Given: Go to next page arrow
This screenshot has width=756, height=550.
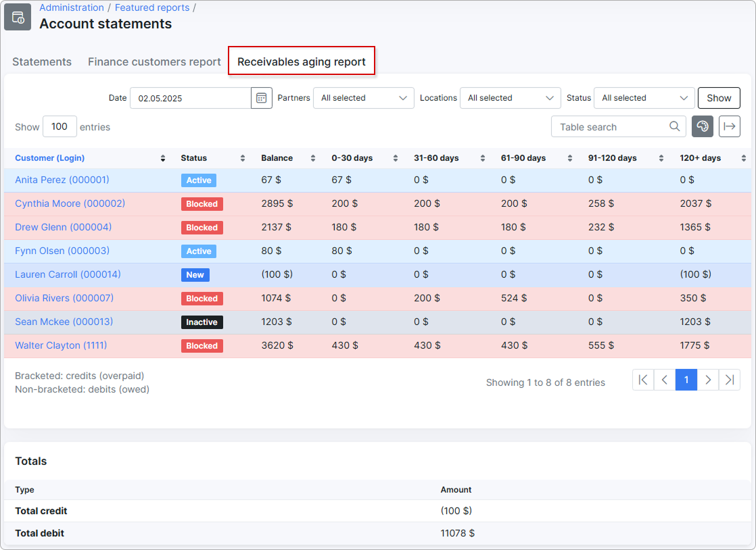Looking at the screenshot, I should (708, 380).
